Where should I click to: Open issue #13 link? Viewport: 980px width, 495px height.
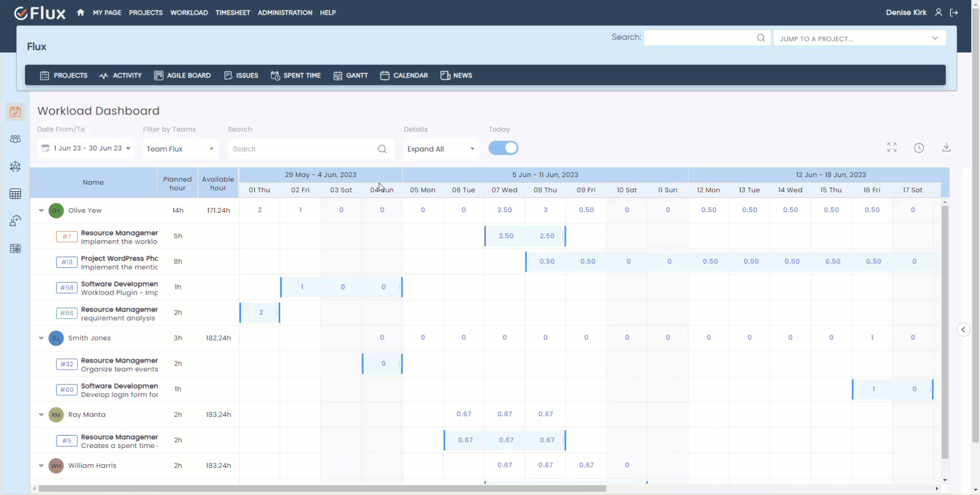67,262
